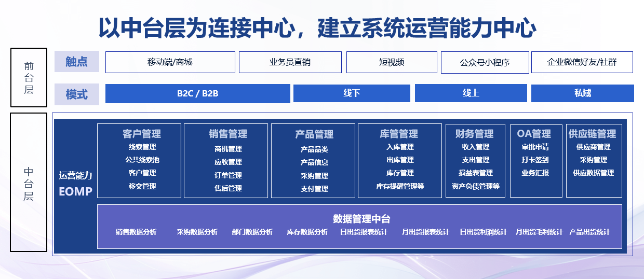Switch to the 线上 mode bar

tap(471, 93)
